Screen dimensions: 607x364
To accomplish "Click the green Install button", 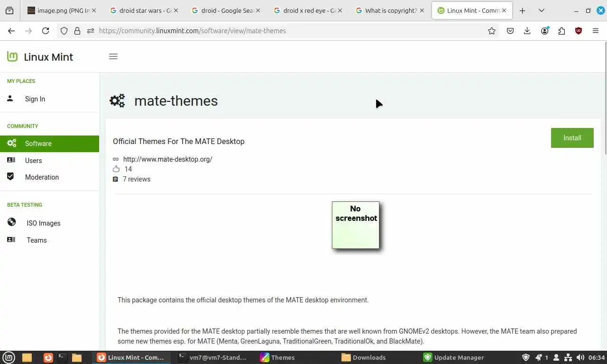I will 572,138.
